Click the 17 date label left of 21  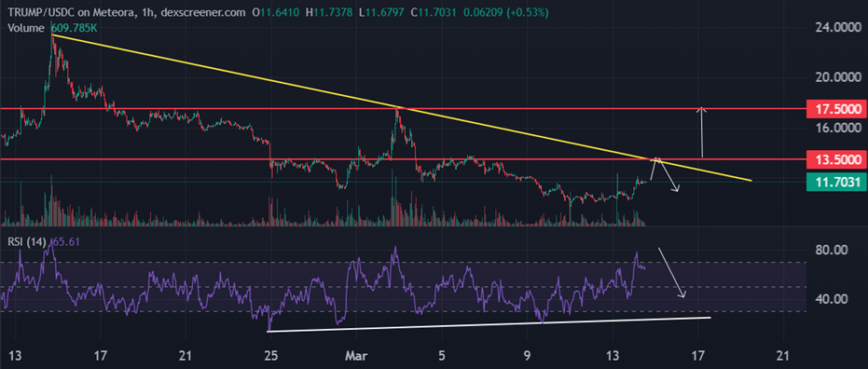pos(100,355)
